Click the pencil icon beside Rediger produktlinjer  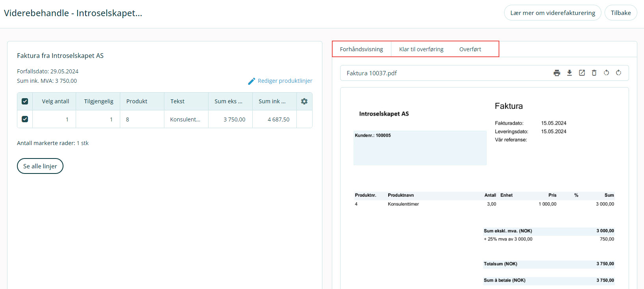(x=251, y=81)
